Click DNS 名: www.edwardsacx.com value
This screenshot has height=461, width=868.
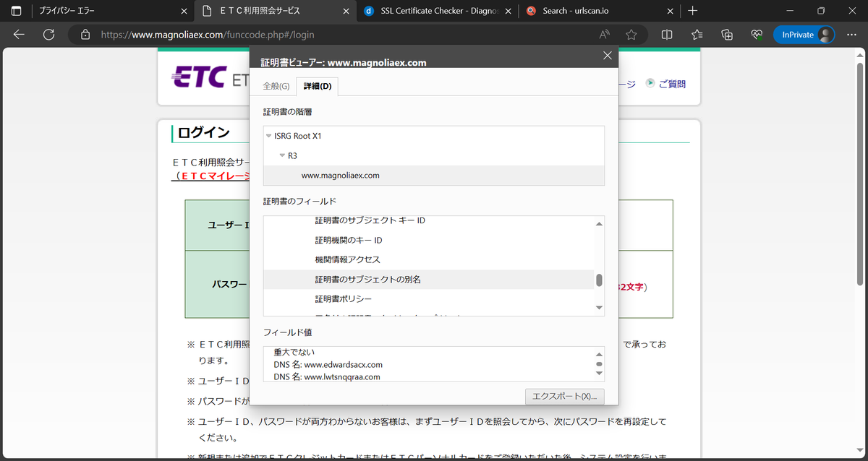coord(328,364)
